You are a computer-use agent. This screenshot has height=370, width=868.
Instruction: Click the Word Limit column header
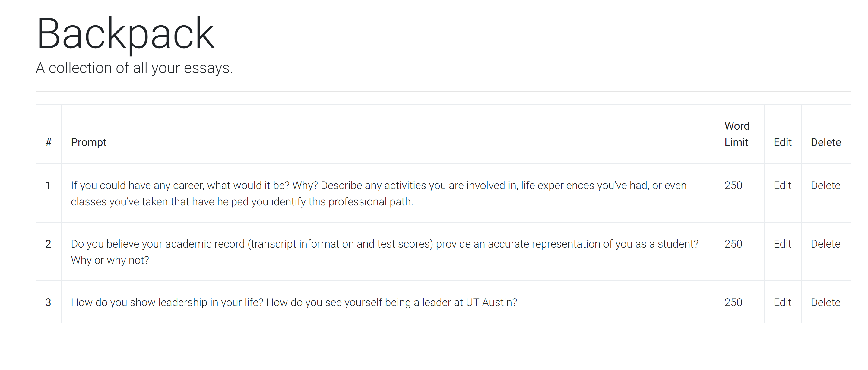click(737, 134)
